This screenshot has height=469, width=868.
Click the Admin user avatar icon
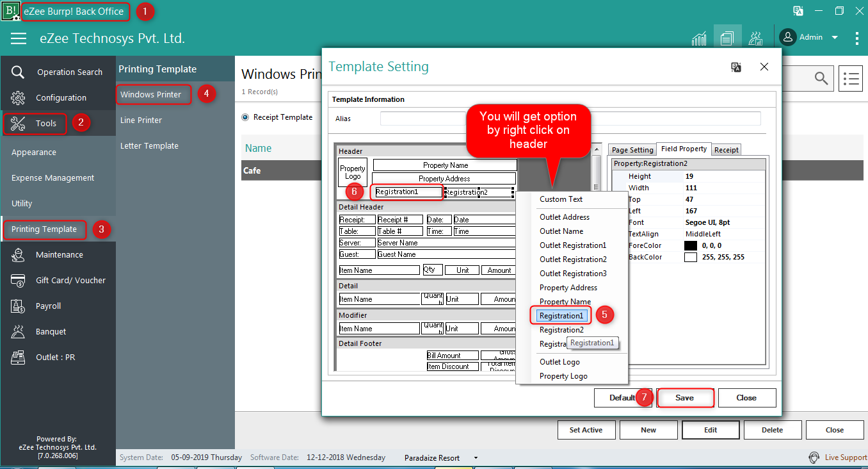click(x=788, y=37)
